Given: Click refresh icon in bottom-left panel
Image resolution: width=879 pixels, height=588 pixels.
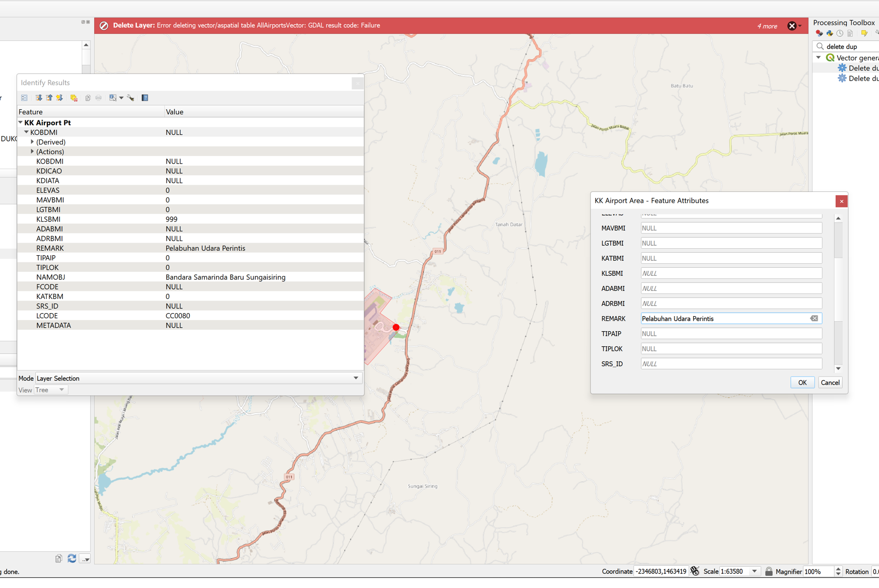Looking at the screenshot, I should [72, 558].
